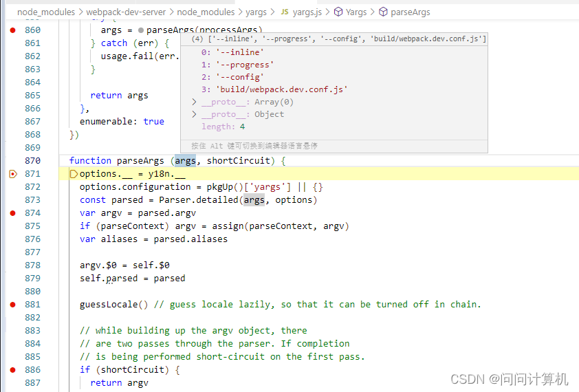The image size is (579, 392).
Task: Expand the __proto__: Array(0) entry
Action: pos(194,102)
